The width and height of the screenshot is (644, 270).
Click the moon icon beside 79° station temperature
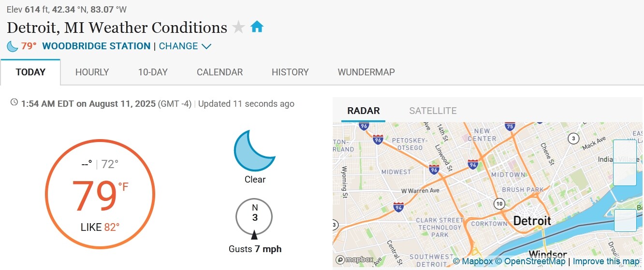tap(12, 46)
